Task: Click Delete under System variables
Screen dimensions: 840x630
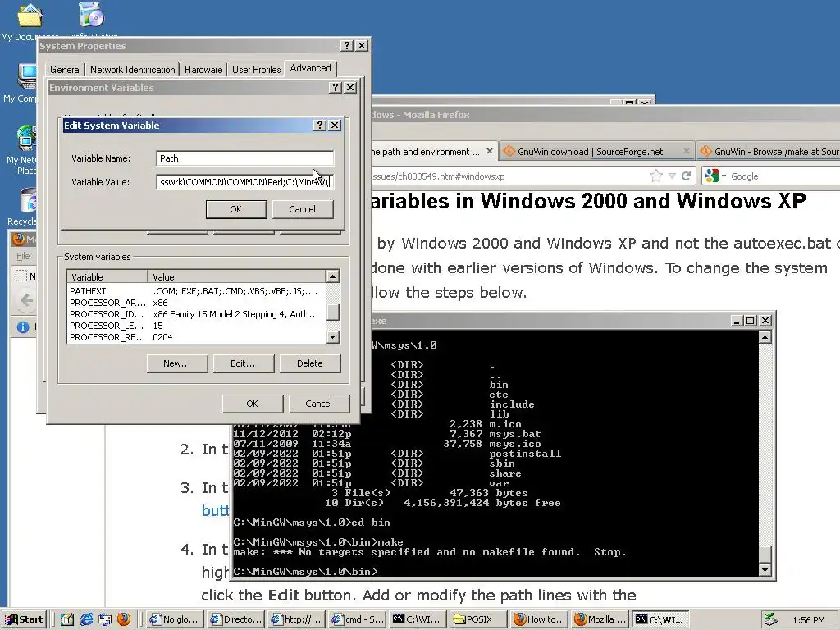Action: pos(310,363)
